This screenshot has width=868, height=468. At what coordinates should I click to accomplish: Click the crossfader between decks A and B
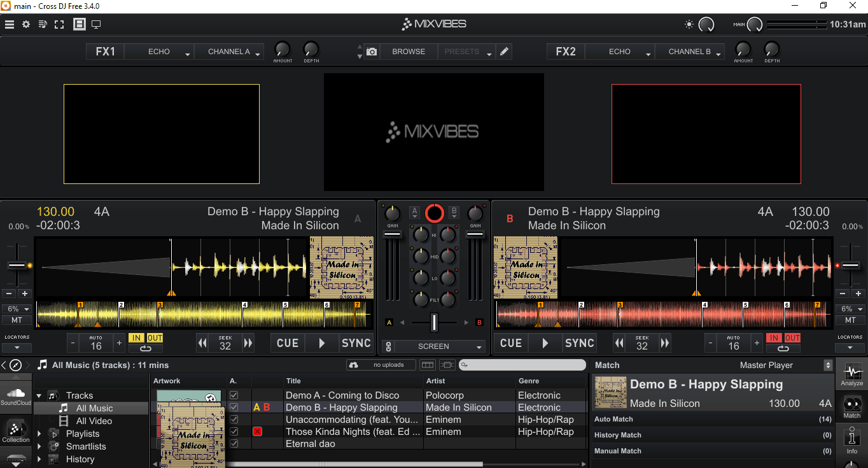(434, 322)
